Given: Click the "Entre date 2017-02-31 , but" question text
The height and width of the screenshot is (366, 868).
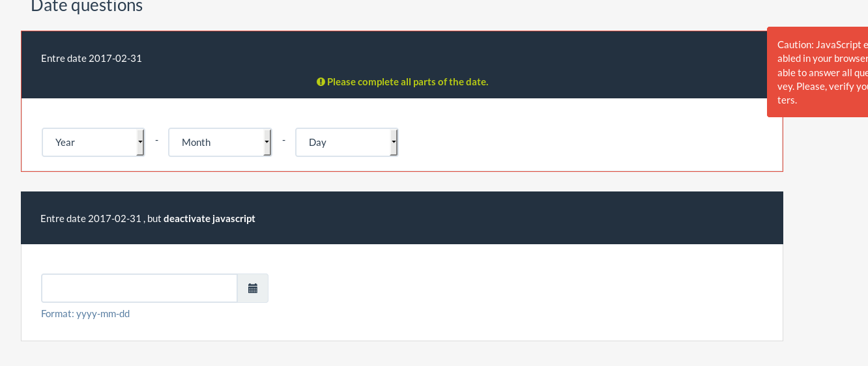Looking at the screenshot, I should click(100, 219).
